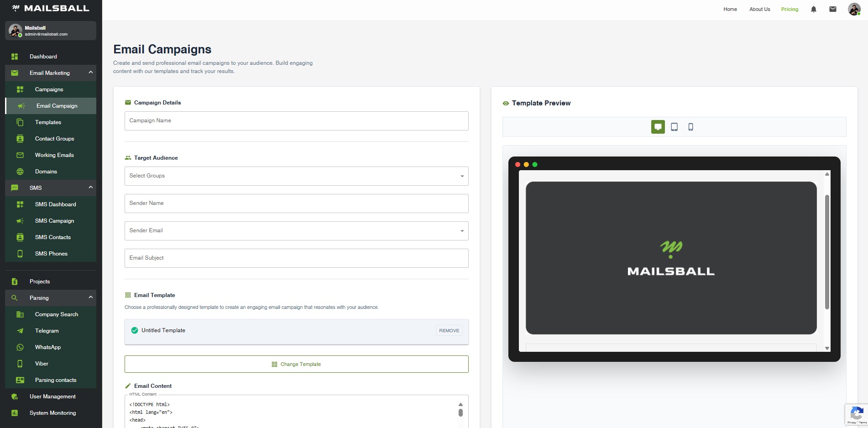
Task: Open the notifications bell
Action: (x=813, y=9)
